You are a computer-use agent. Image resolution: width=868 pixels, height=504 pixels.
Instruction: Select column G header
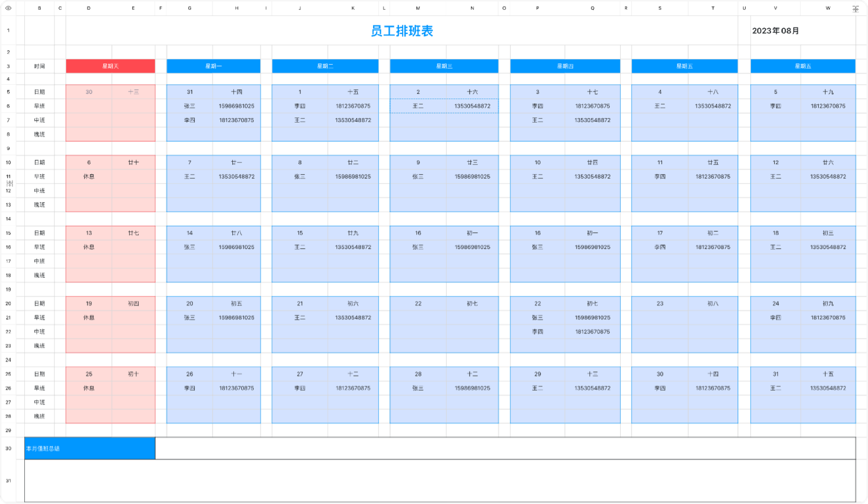189,8
